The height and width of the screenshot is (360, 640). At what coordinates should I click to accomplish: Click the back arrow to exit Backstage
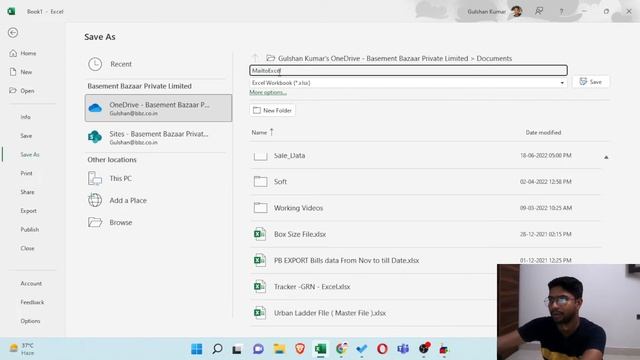tap(13, 33)
